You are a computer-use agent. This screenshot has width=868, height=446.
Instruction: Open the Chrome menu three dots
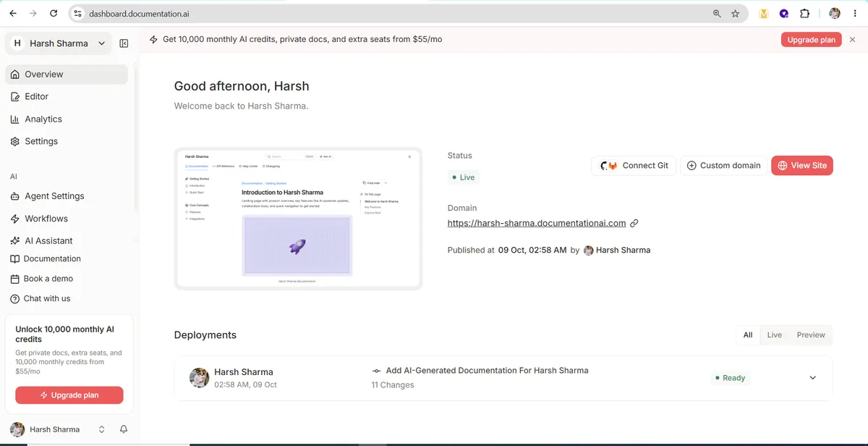click(856, 13)
